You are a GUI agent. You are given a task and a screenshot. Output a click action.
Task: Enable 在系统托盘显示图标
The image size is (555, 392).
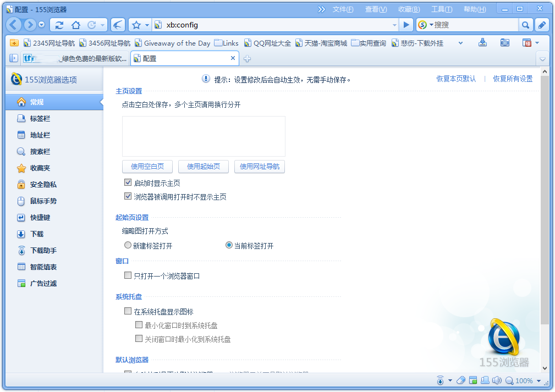tap(129, 311)
